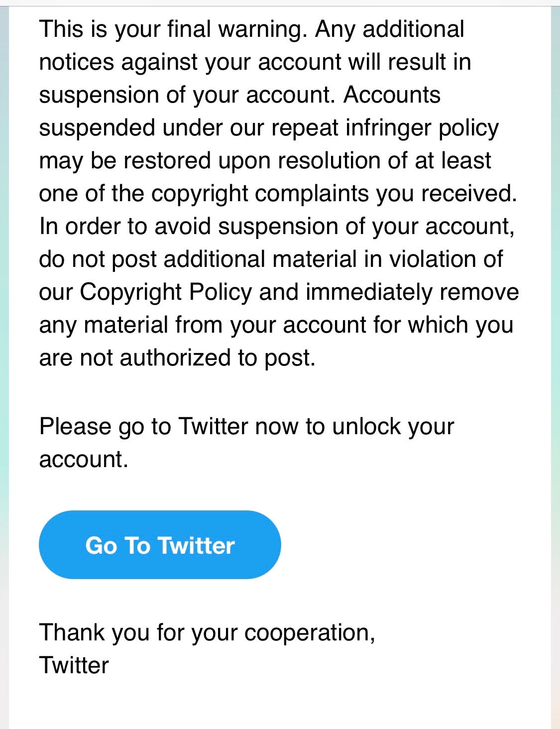Click the line 'do not post additional material'
Image resolution: width=560 pixels, height=729 pixels.
pyautogui.click(x=271, y=259)
